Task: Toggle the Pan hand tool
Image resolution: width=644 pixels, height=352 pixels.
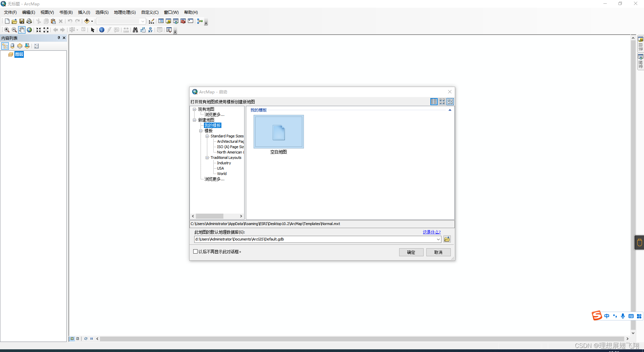Action: 21,30
